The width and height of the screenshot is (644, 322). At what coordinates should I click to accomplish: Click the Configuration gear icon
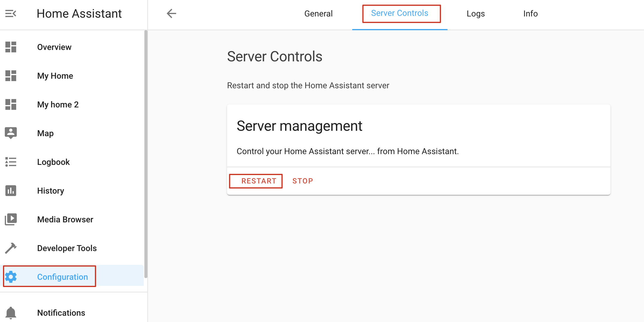11,277
